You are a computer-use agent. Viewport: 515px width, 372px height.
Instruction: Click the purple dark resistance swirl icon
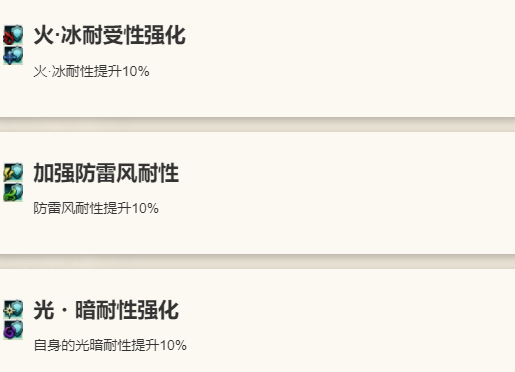(13, 330)
